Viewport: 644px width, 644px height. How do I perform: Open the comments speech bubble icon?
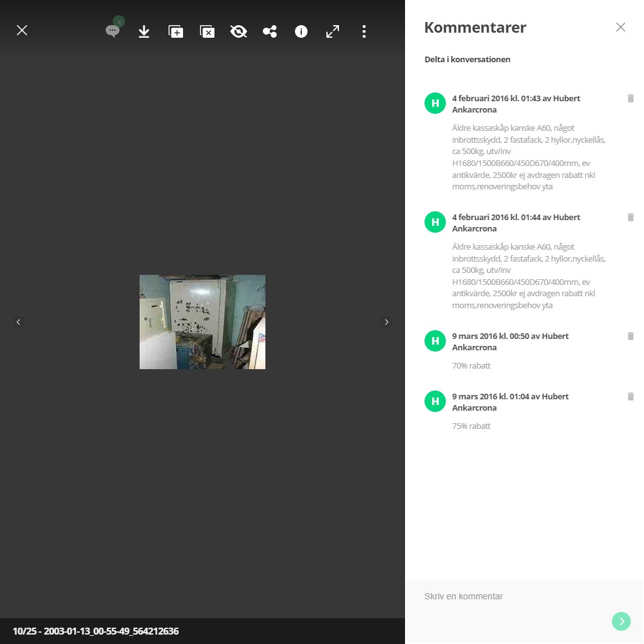[112, 31]
